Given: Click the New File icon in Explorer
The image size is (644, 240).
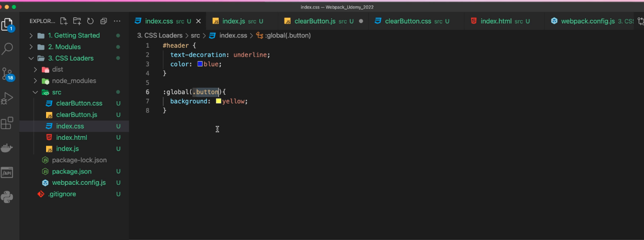Looking at the screenshot, I should [x=64, y=21].
